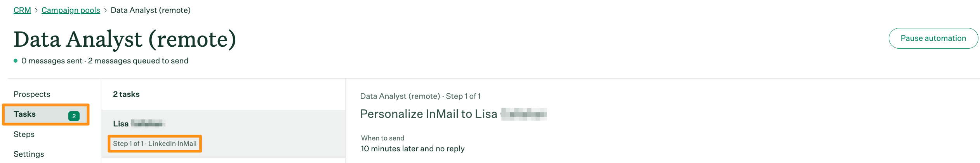Switch to the Steps section
This screenshot has width=980, height=163.
point(24,134)
